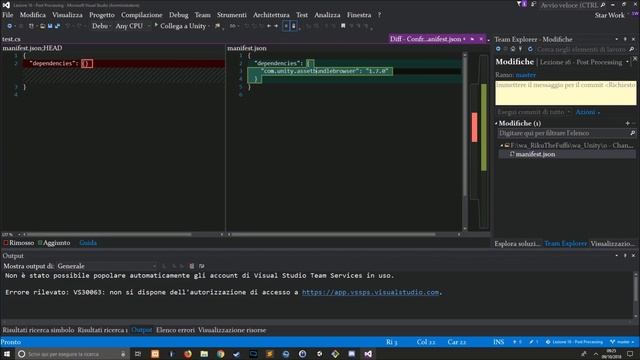Screen dimensions: 640x360
Task: Click the open file toolbar icon
Action: [x=42, y=26]
